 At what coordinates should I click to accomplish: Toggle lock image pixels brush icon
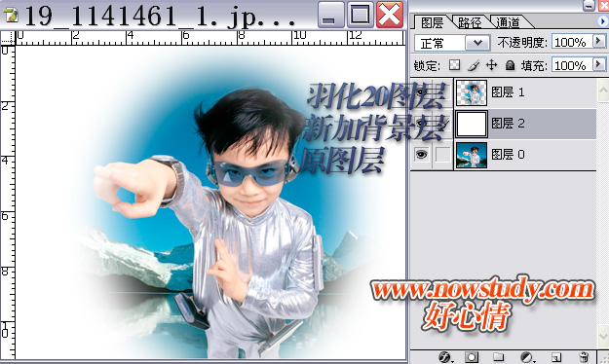coord(473,65)
